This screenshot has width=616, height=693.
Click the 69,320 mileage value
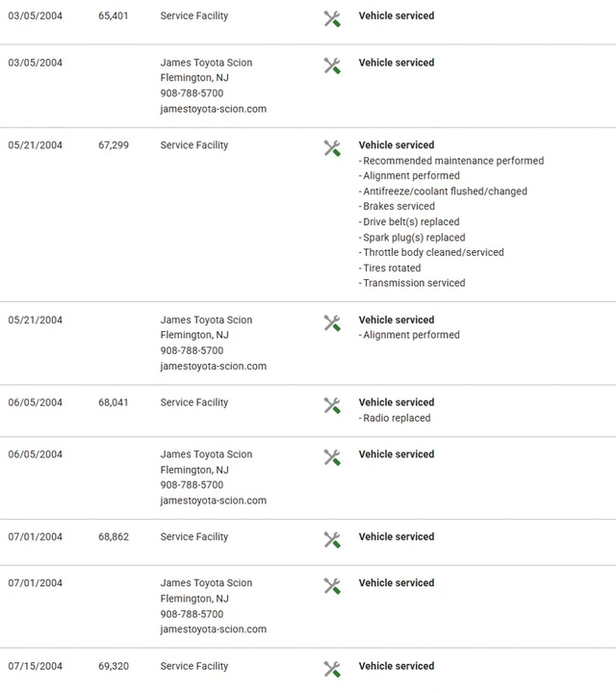[114, 666]
